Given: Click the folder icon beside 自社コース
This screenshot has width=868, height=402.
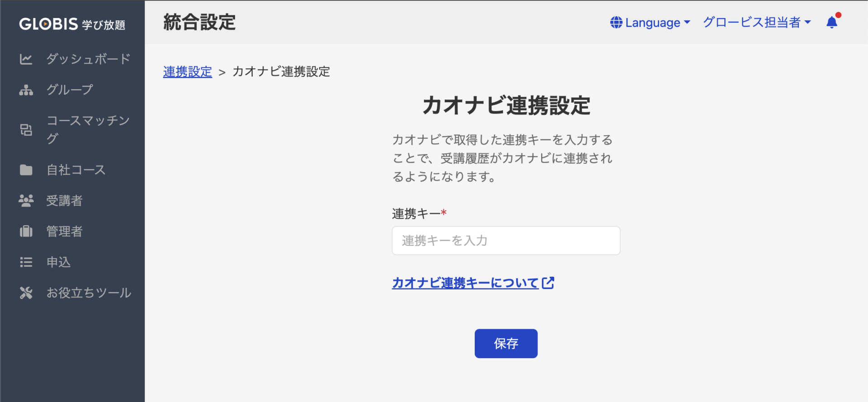Looking at the screenshot, I should [x=26, y=170].
